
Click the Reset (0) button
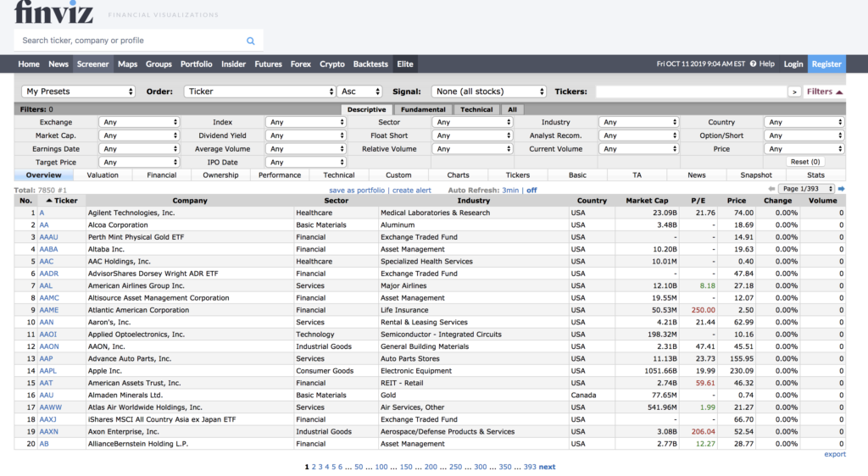pyautogui.click(x=805, y=162)
